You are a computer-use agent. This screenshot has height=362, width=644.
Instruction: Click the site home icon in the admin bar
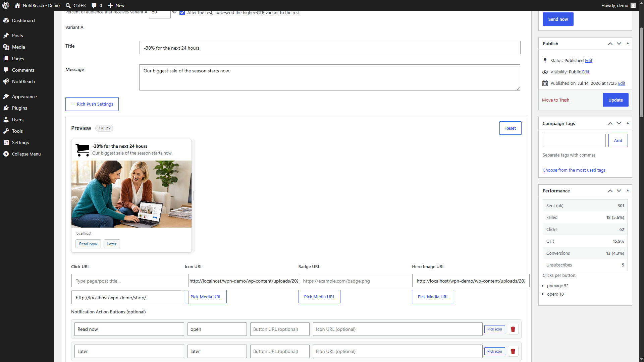[x=17, y=5]
